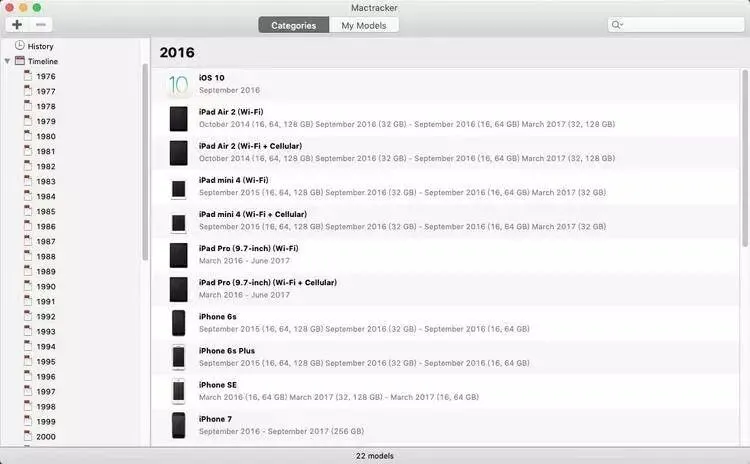
Task: Click the Timeline calendar icon
Action: (20, 61)
